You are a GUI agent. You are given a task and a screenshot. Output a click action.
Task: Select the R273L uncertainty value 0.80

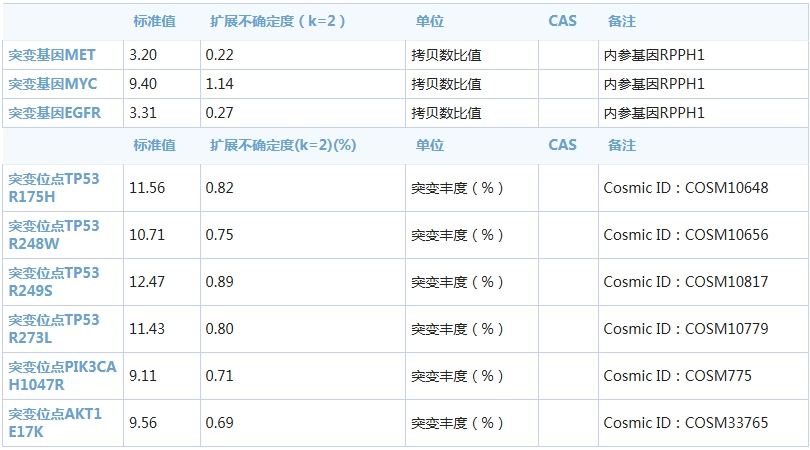pos(220,329)
